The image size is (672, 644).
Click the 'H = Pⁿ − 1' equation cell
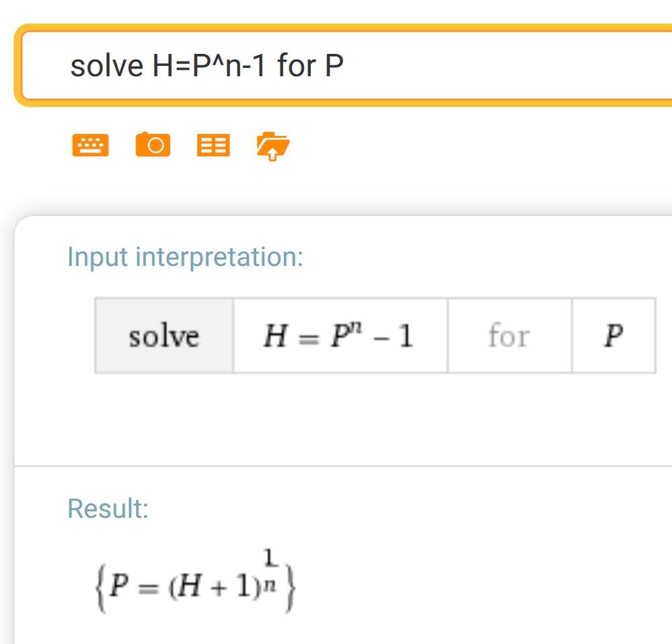[338, 336]
